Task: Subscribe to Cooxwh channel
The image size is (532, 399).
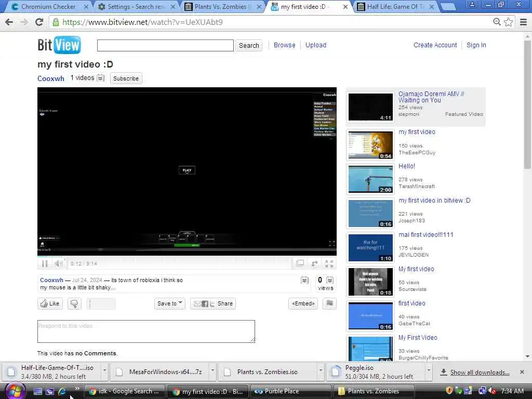Action: (x=126, y=78)
